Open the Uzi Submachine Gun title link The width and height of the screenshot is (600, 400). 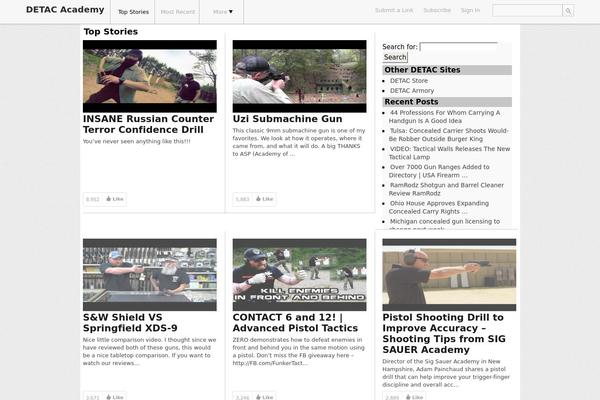click(x=287, y=119)
